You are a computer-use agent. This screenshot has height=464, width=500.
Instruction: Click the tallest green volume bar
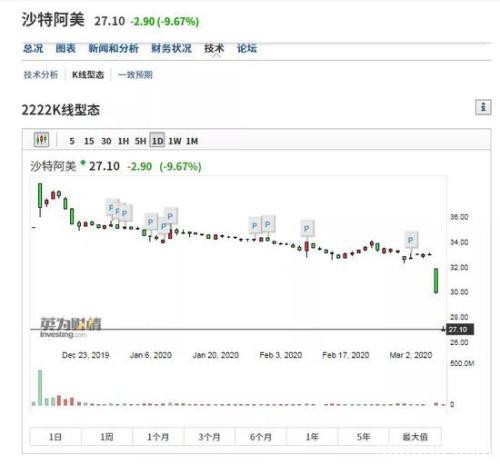coord(40,388)
